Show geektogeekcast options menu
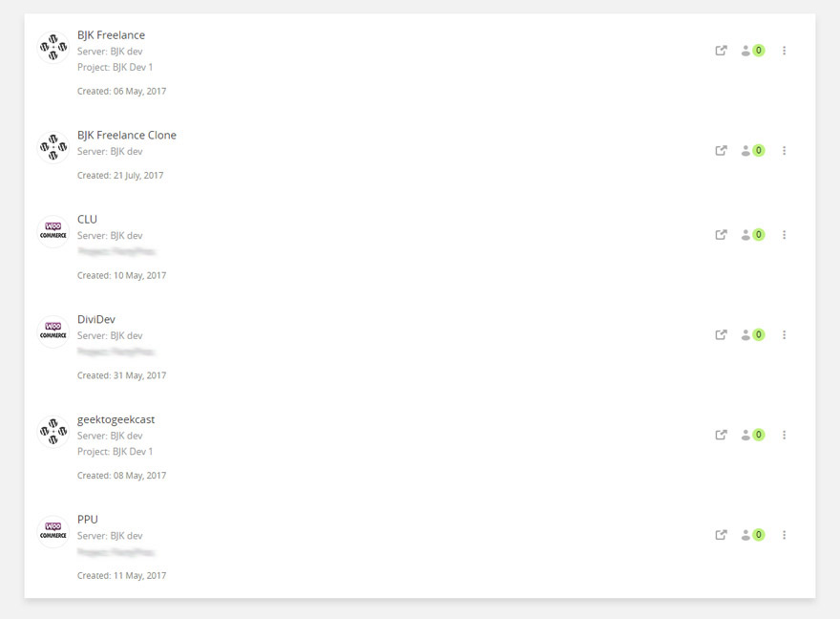The height and width of the screenshot is (619, 840). pyautogui.click(x=784, y=435)
